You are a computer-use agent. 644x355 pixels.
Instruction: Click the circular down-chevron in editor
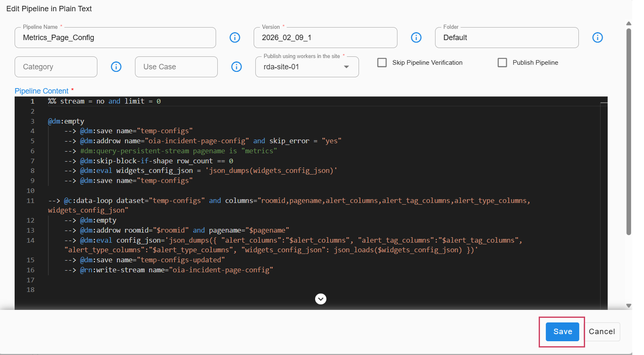click(321, 299)
